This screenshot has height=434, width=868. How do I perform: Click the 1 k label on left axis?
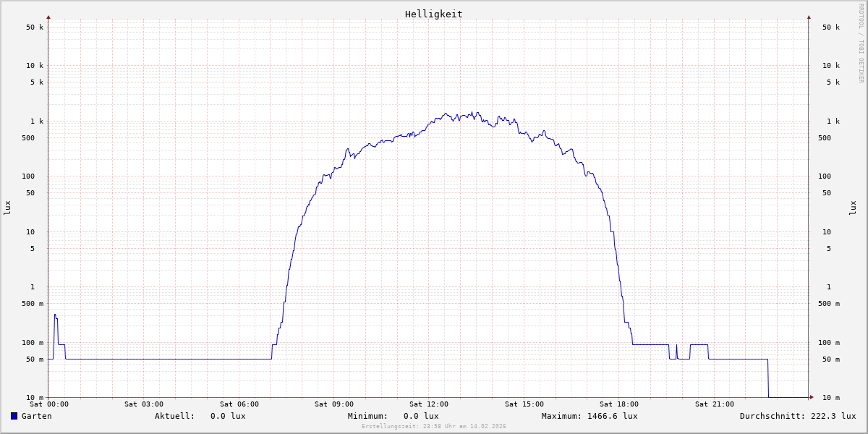(36, 121)
